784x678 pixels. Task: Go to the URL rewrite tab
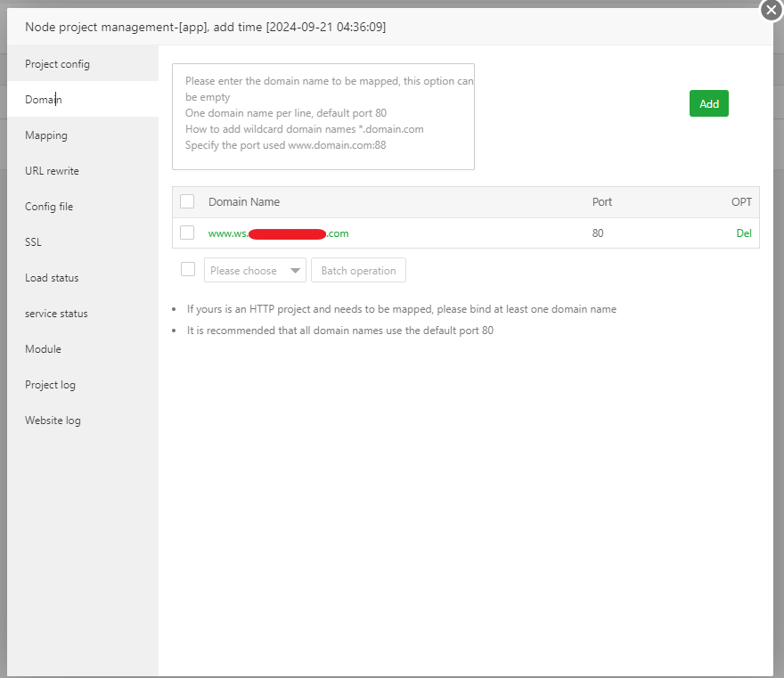click(52, 171)
